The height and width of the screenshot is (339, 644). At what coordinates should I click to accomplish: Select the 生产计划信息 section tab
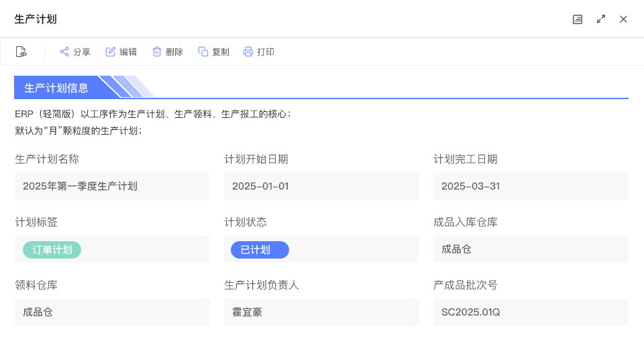point(56,87)
